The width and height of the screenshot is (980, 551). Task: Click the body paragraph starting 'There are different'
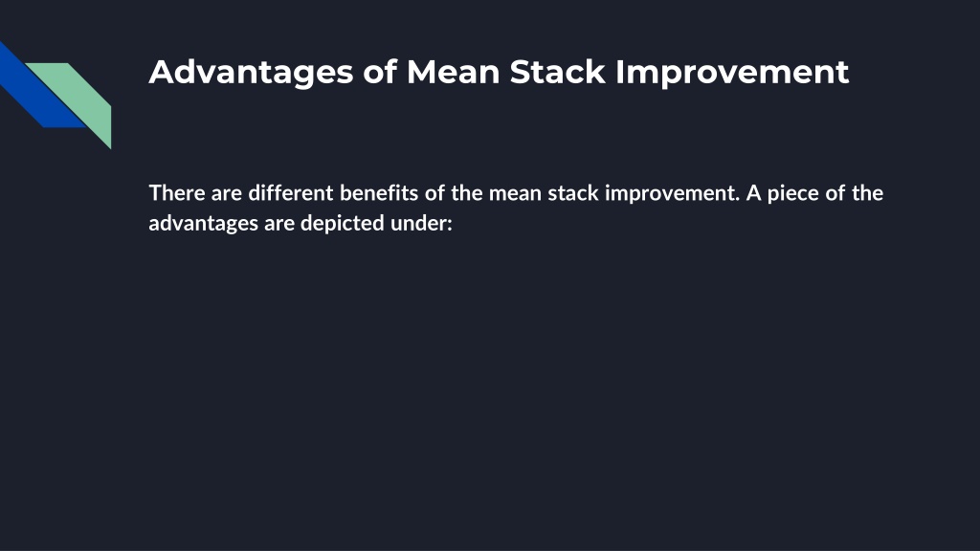pos(516,208)
